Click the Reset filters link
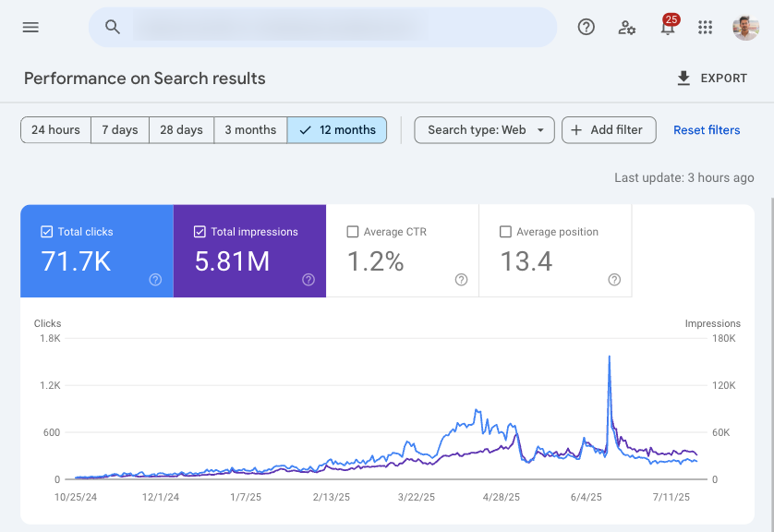 707,129
